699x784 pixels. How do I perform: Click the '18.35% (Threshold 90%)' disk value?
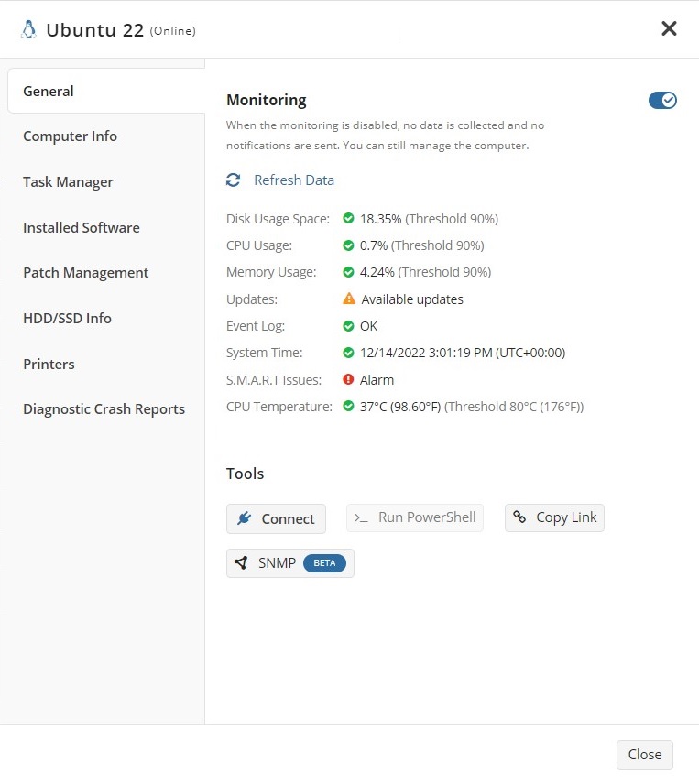pos(429,219)
